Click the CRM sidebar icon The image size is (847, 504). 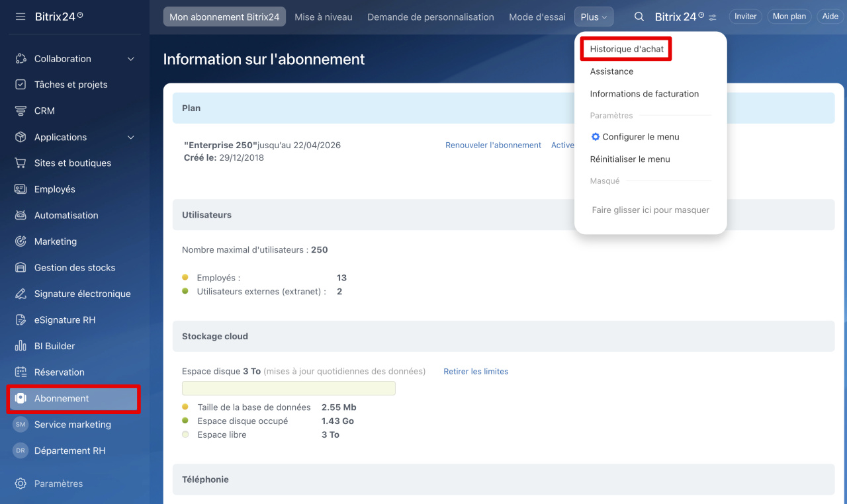(x=21, y=111)
